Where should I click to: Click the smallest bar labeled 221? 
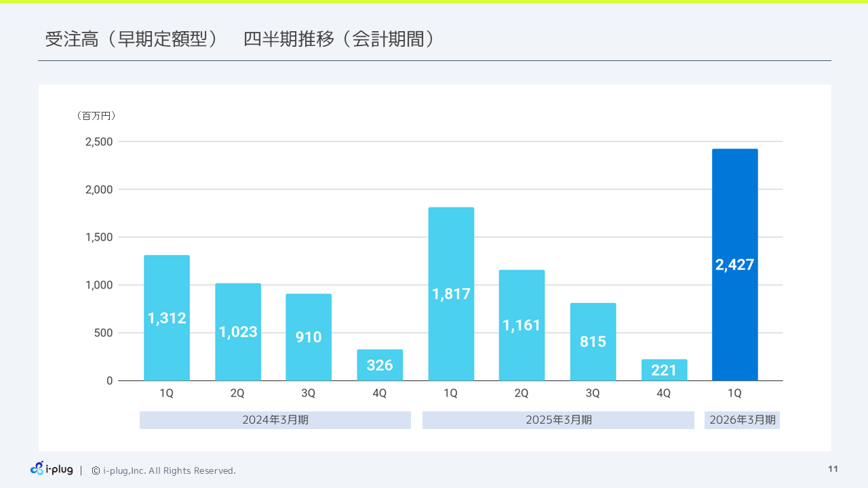pos(664,369)
